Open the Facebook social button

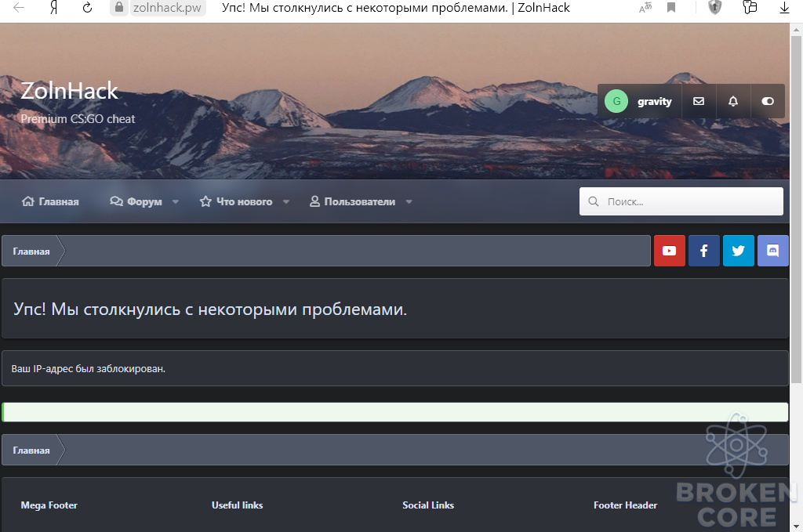703,251
